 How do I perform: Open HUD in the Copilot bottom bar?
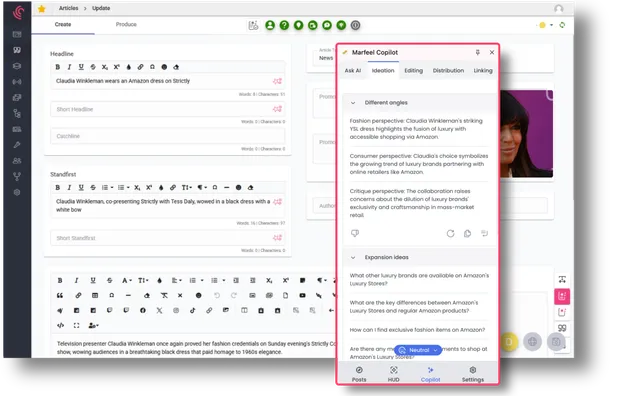click(393, 374)
